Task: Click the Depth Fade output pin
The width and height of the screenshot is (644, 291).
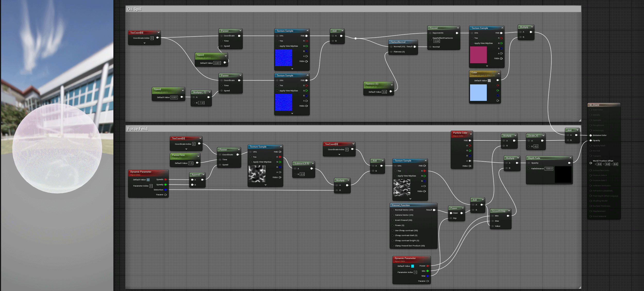Action: click(569, 163)
